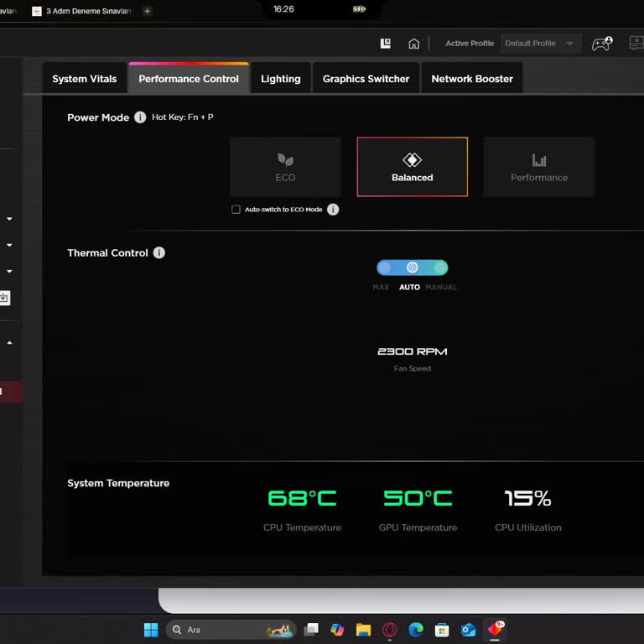Select the Performance power mode
The width and height of the screenshot is (644, 644).
[539, 167]
